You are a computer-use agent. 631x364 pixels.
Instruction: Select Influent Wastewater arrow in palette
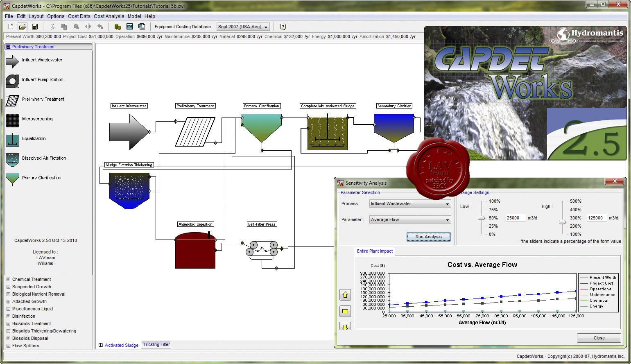(13, 61)
